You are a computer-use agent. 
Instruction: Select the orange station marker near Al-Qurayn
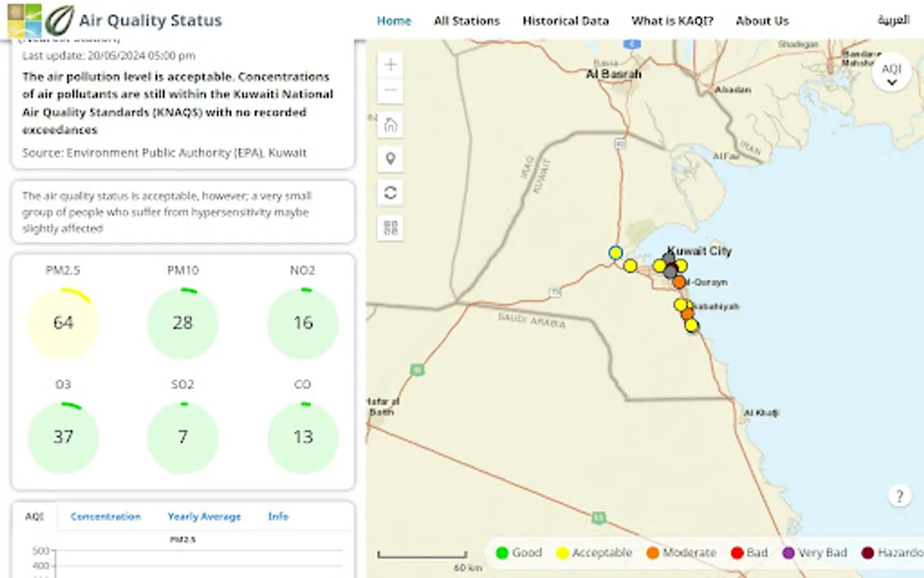tap(679, 282)
